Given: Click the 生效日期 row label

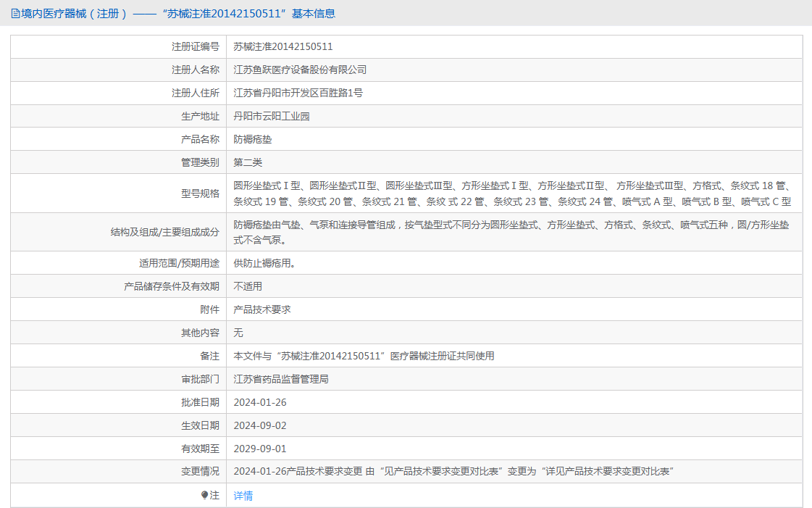Looking at the screenshot, I should click(200, 425).
